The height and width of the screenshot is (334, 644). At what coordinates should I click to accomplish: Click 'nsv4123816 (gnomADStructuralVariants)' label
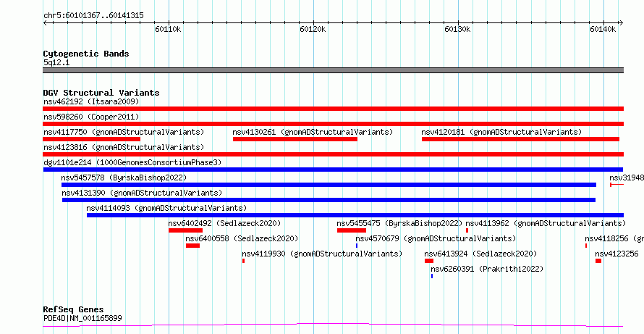coord(124,147)
